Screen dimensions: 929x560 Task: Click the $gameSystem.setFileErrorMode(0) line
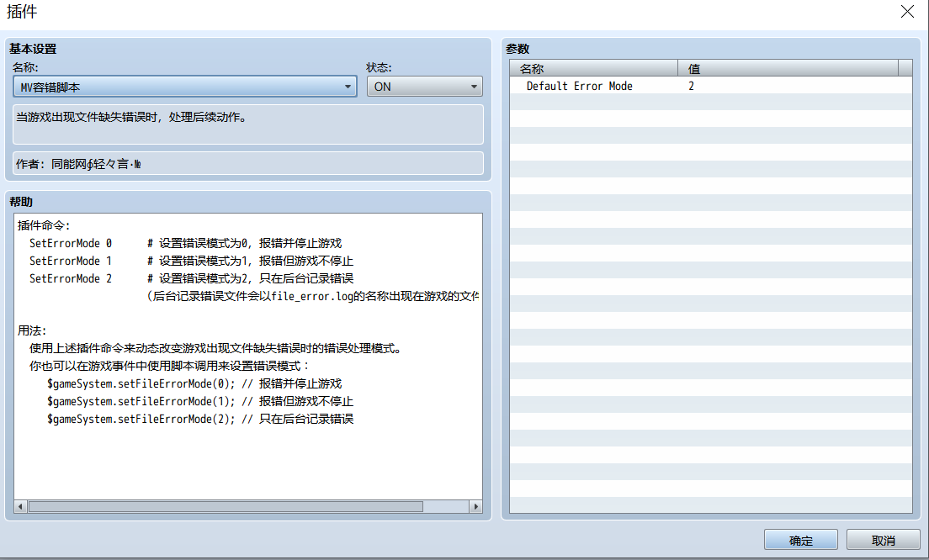pos(194,383)
